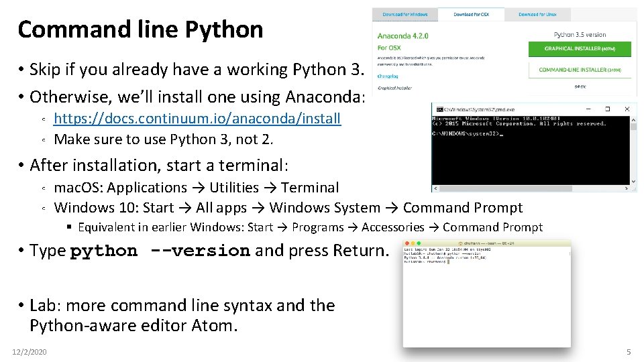644x362 pixels.
Task: Click the Lab more command line syntax bullet
Action: click(182, 315)
